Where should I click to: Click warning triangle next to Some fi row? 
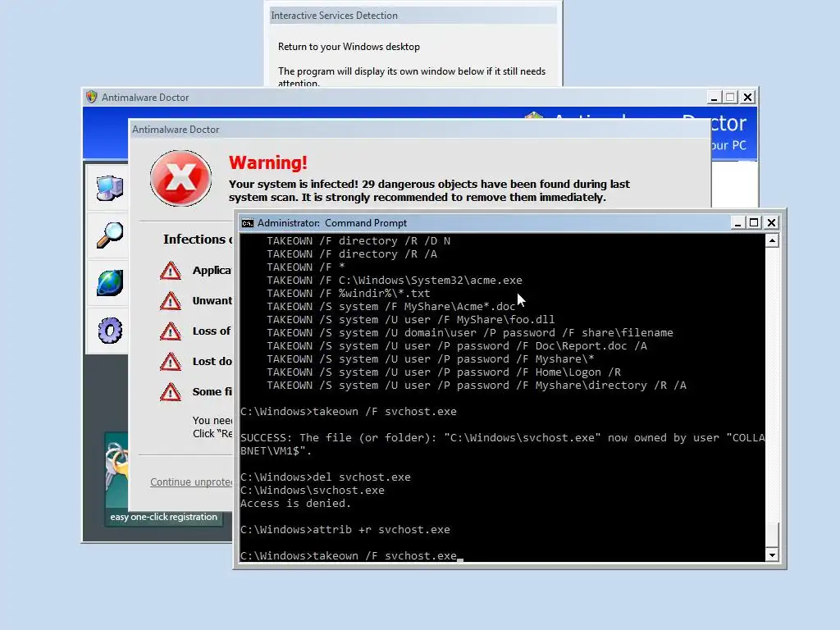171,392
